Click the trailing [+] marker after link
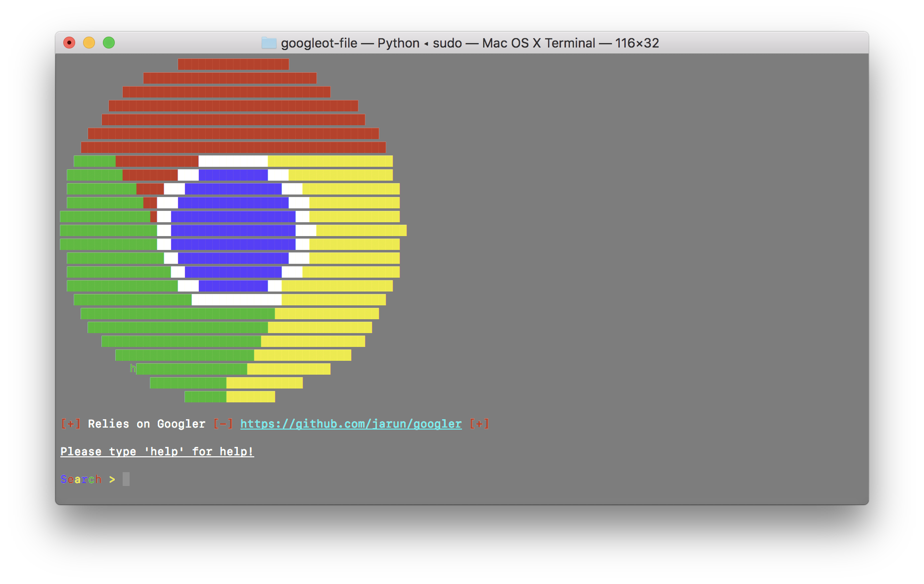Viewport: 924px width, 584px height. point(479,424)
